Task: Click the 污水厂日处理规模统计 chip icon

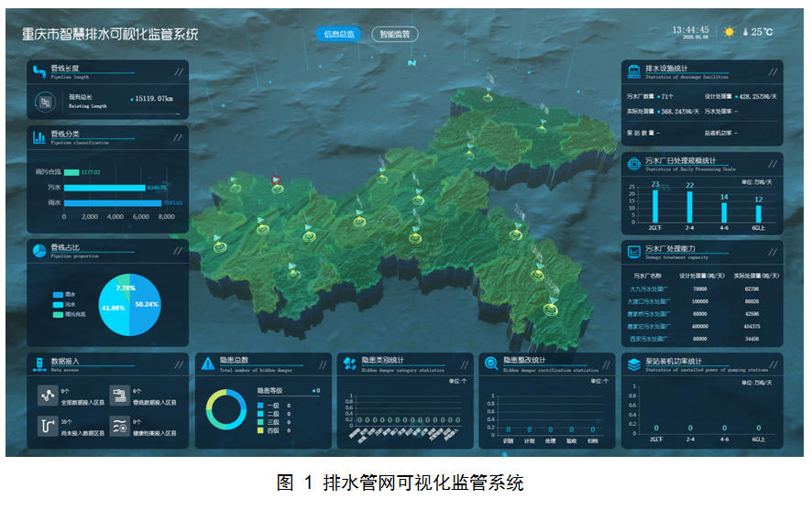Action: [633, 164]
